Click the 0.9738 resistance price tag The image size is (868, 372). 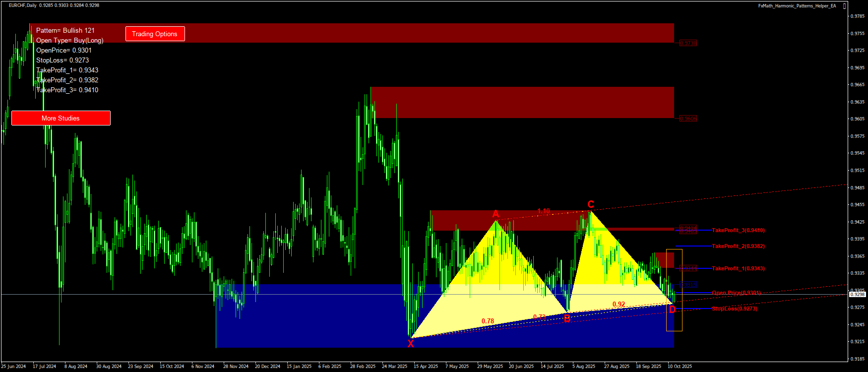[688, 43]
